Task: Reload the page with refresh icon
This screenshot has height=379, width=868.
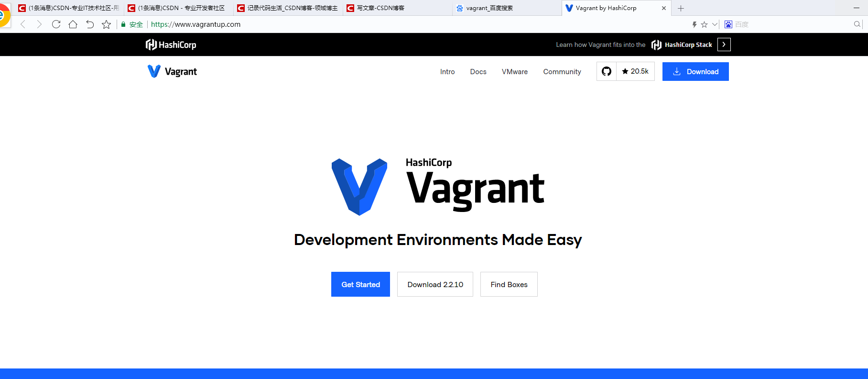Action: (x=56, y=24)
